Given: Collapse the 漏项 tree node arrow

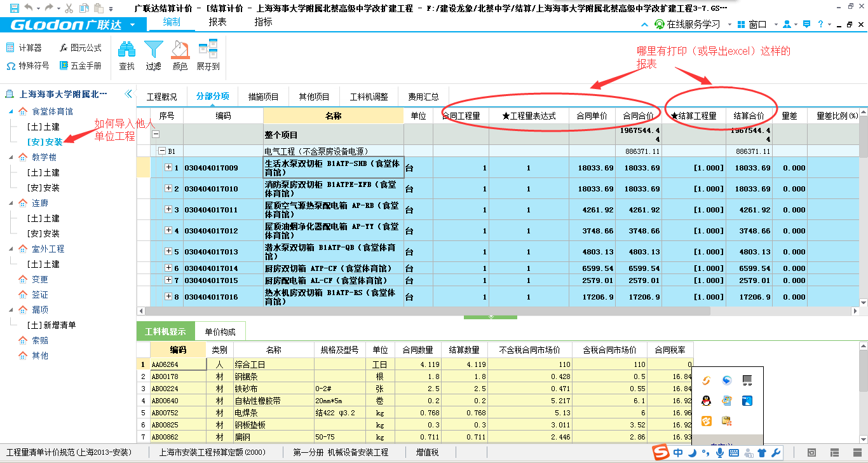Looking at the screenshot, I should tap(12, 310).
